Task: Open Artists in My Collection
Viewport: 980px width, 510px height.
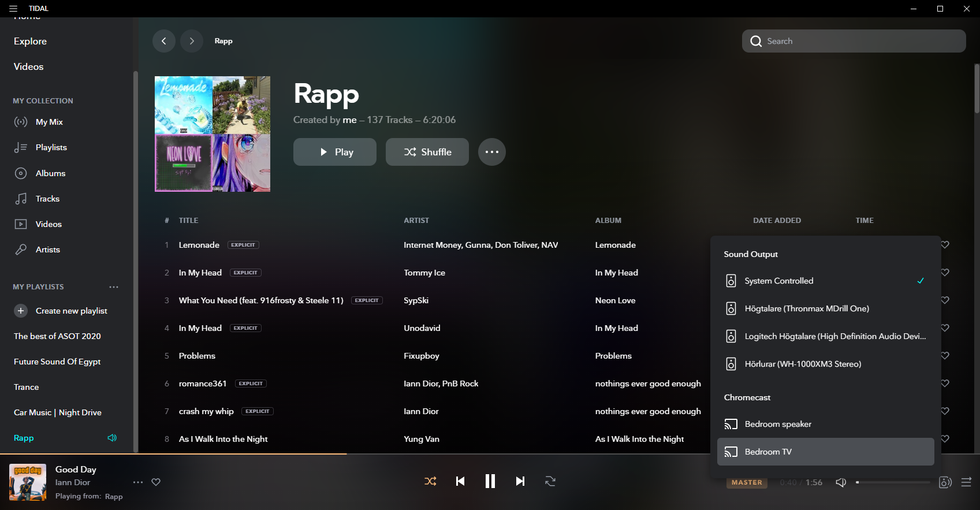Action: pyautogui.click(x=48, y=250)
